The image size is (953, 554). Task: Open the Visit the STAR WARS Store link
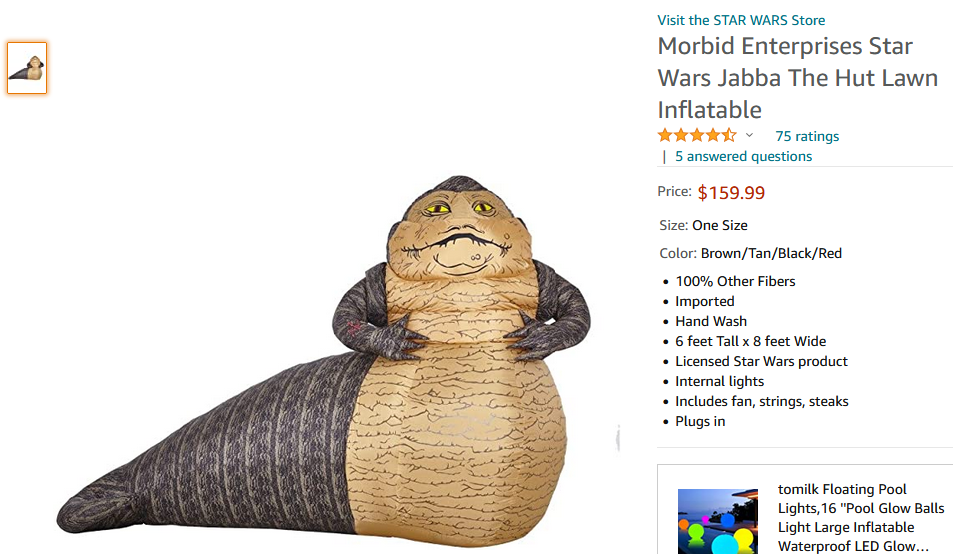tap(741, 20)
